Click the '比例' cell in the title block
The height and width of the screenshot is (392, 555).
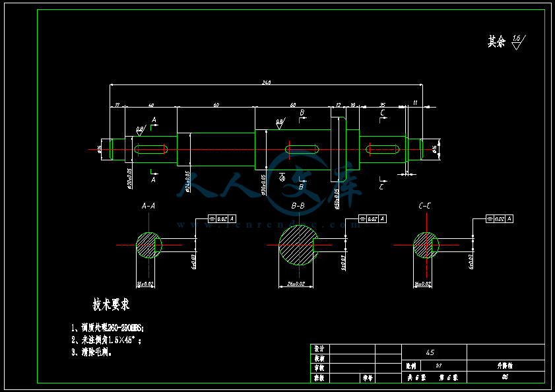point(411,366)
